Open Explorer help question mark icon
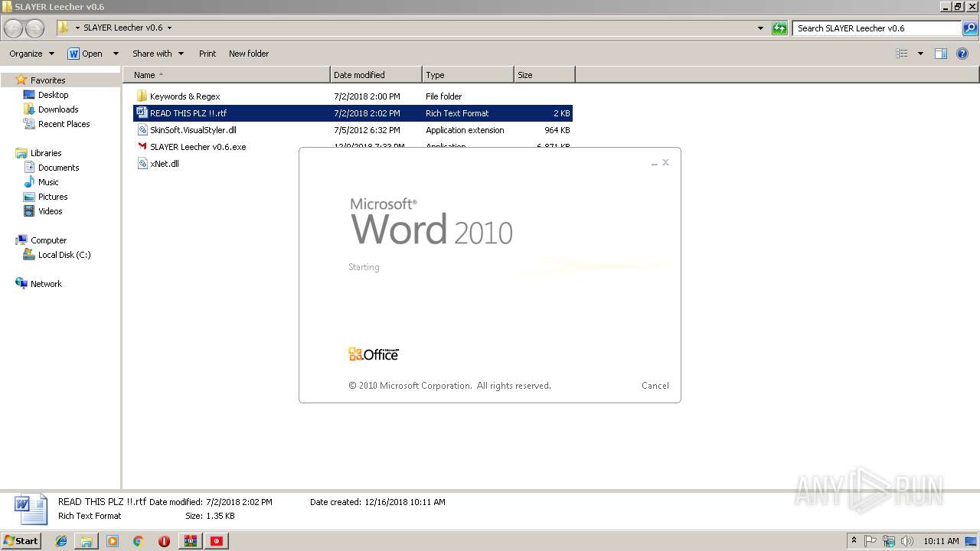Image resolution: width=980 pixels, height=551 pixels. (962, 54)
